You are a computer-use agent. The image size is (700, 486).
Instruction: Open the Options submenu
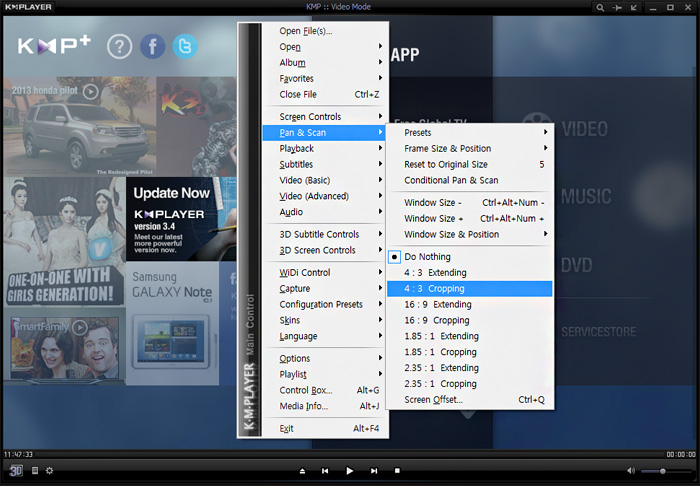(x=325, y=358)
